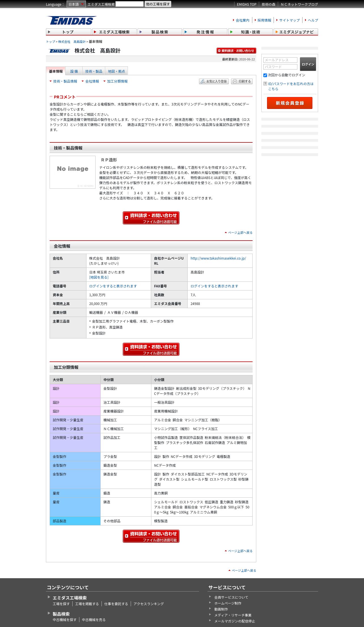Go to 会社案内 page

point(243,20)
